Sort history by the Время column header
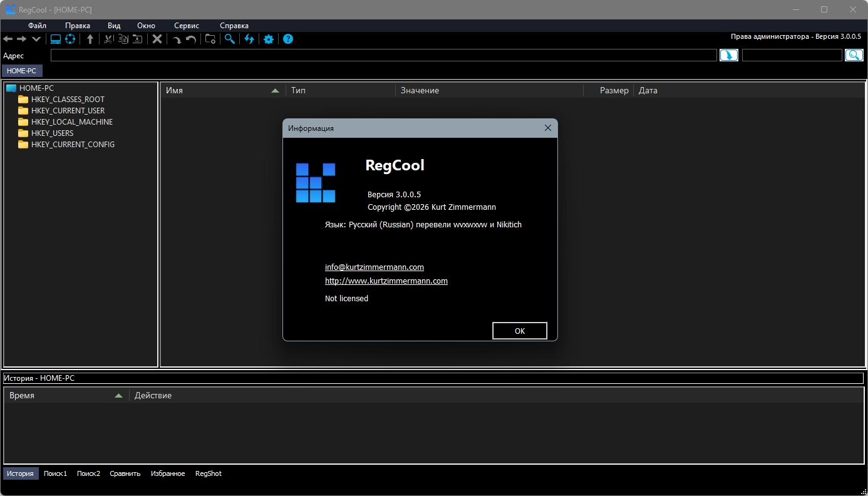Viewport: 868px width, 496px height. tap(66, 395)
